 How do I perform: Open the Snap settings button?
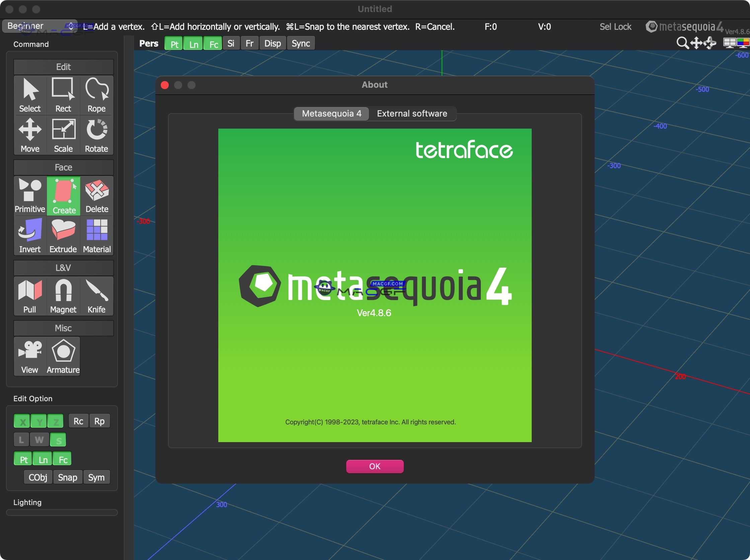[x=67, y=477]
